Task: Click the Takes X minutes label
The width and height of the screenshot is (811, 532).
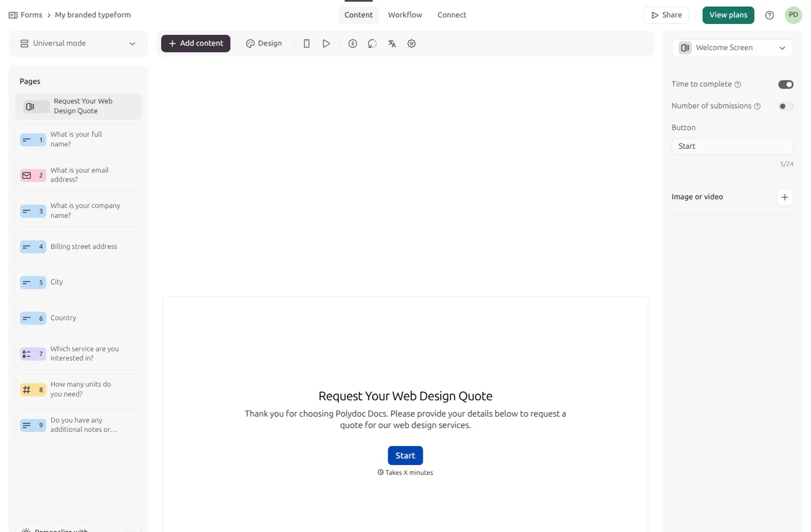Action: point(405,472)
